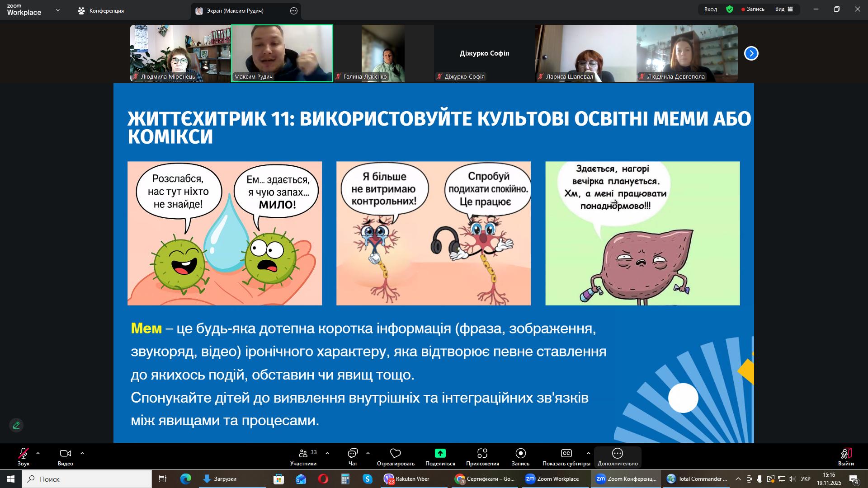868x488 pixels.
Task: Show next participants with blue arrow
Action: pyautogui.click(x=751, y=53)
